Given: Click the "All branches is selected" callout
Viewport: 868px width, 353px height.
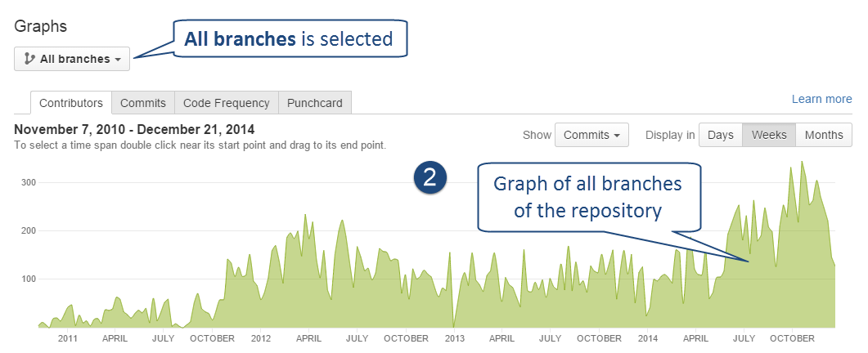Looking at the screenshot, I should (x=289, y=38).
